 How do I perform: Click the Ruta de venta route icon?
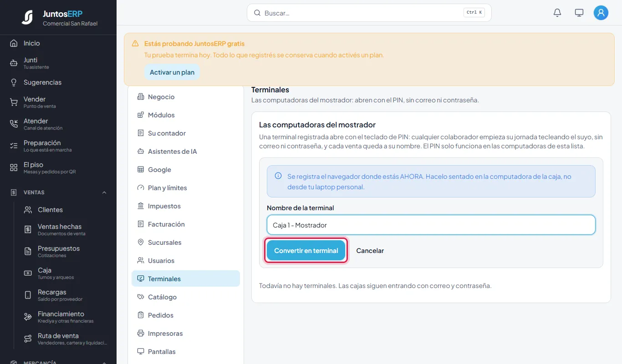(28, 339)
